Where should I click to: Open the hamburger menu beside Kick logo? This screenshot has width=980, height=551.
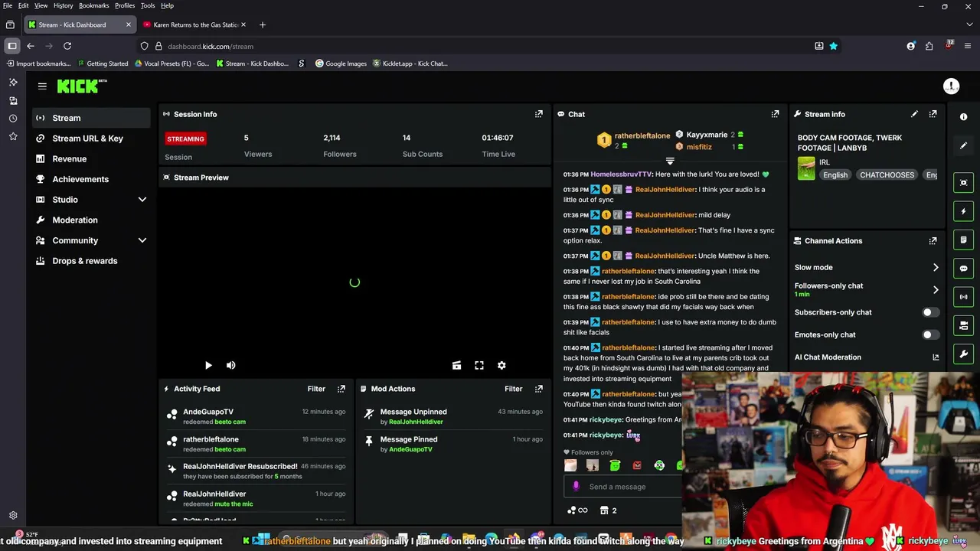(x=42, y=86)
